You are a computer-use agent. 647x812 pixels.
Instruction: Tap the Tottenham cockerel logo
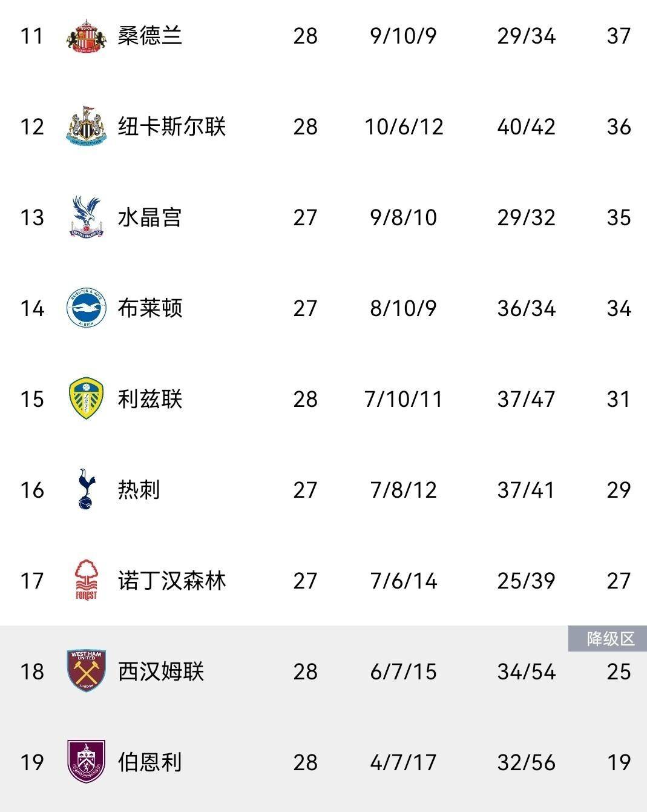pos(86,489)
